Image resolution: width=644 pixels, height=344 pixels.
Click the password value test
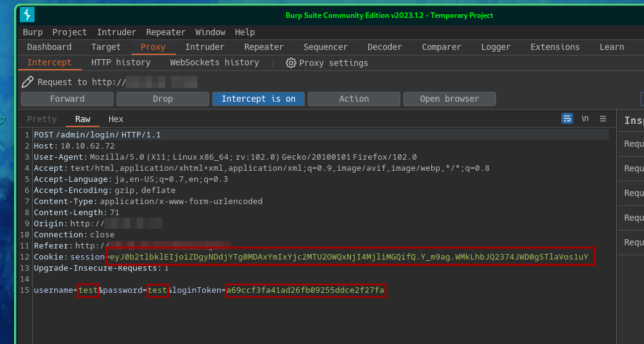(158, 290)
